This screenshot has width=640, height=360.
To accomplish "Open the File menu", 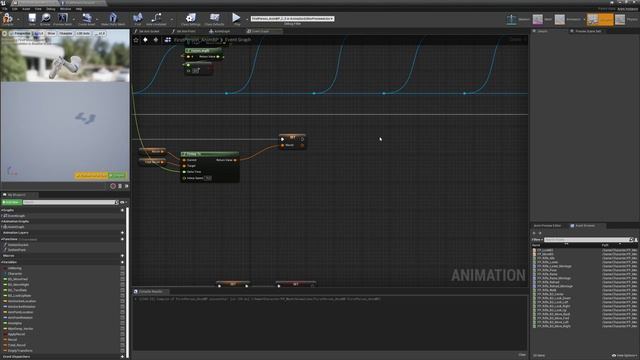I will tap(5, 9).
